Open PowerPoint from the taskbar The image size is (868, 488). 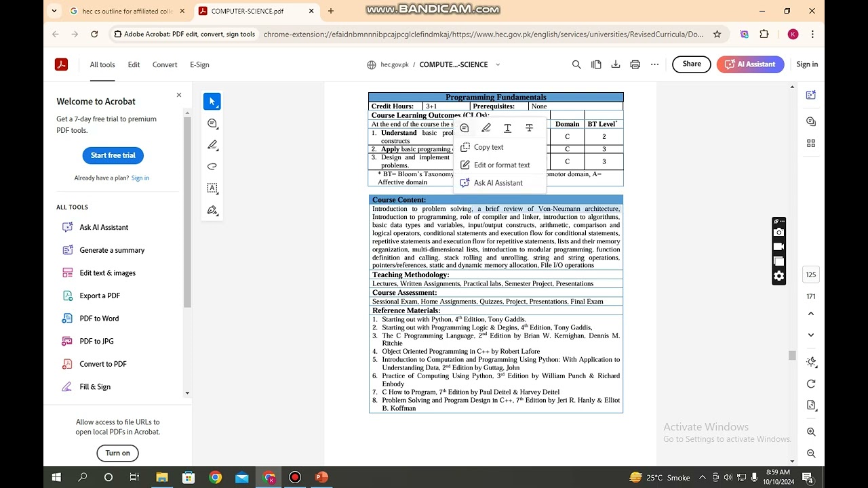pyautogui.click(x=321, y=477)
